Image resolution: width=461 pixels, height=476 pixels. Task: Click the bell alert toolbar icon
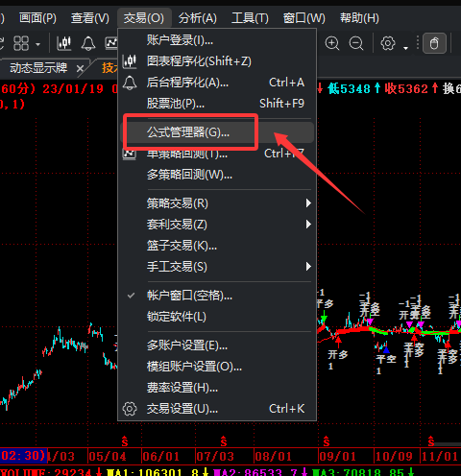(88, 43)
